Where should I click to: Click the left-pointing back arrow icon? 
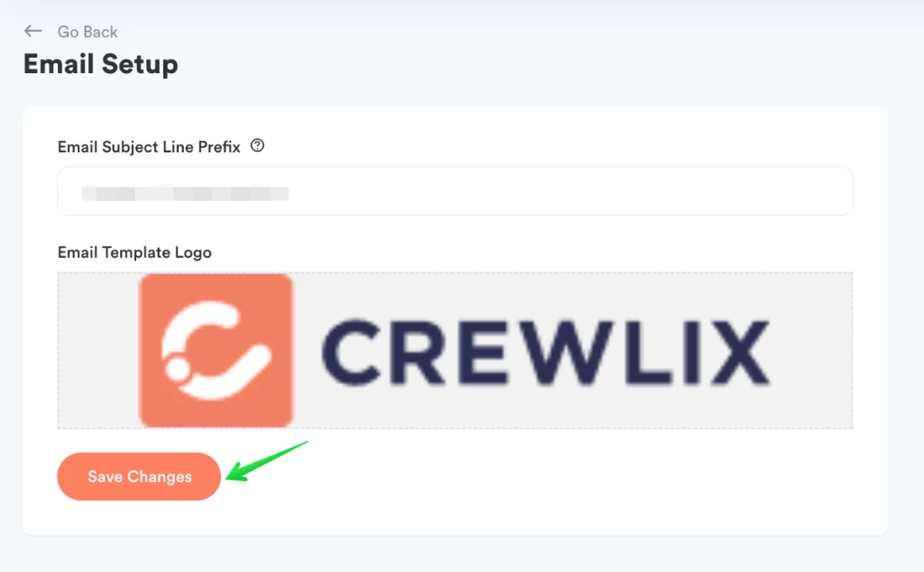pyautogui.click(x=32, y=31)
